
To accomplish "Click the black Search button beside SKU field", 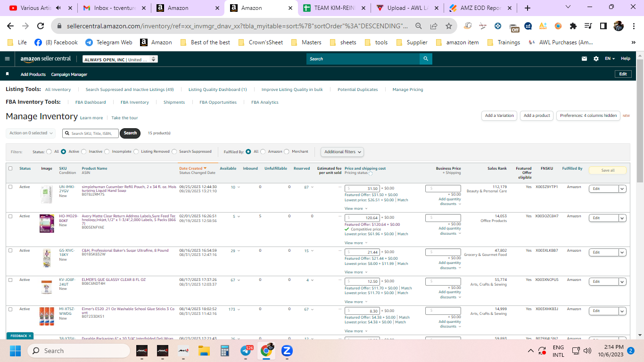I will (x=130, y=133).
